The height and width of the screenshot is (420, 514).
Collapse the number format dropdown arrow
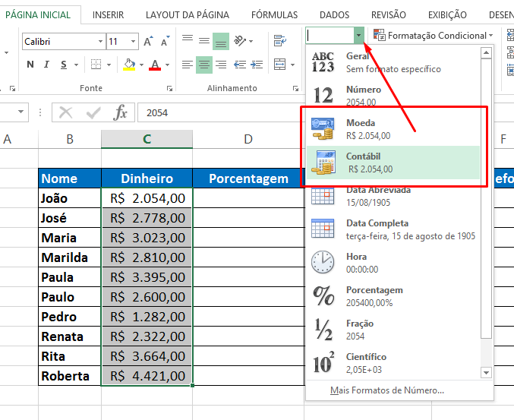coord(358,35)
